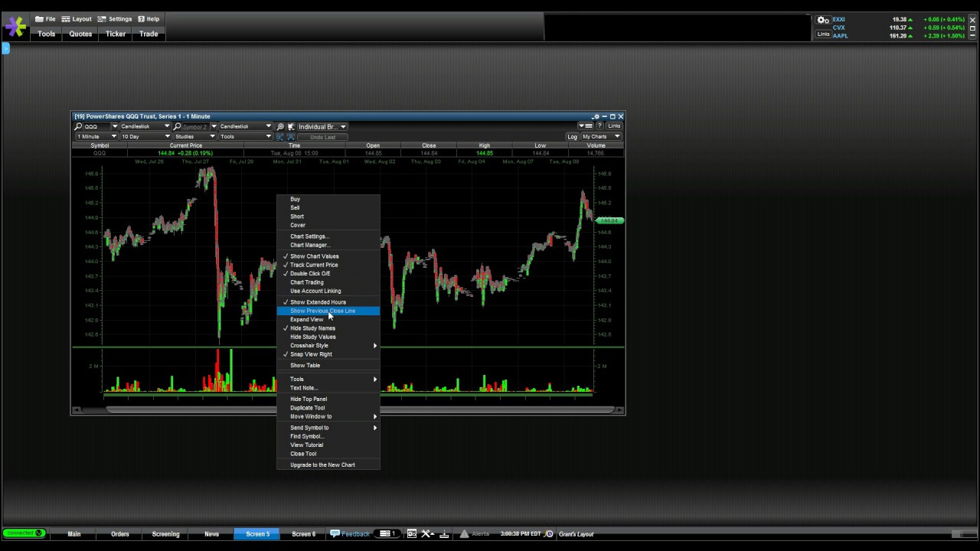Open the watchlist gear settings icon

823,20
